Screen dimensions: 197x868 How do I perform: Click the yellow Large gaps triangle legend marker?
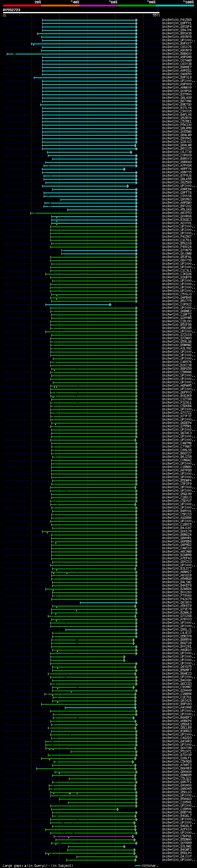tap(25, 865)
